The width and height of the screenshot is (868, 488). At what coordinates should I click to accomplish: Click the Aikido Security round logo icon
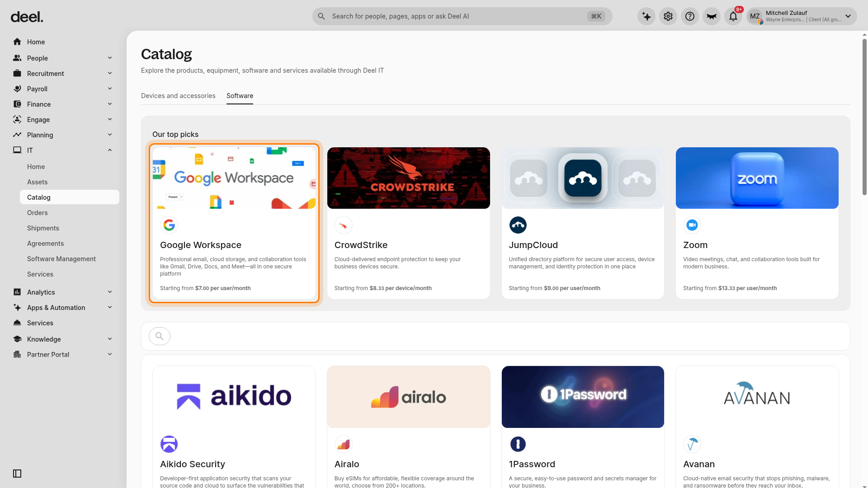tap(169, 444)
